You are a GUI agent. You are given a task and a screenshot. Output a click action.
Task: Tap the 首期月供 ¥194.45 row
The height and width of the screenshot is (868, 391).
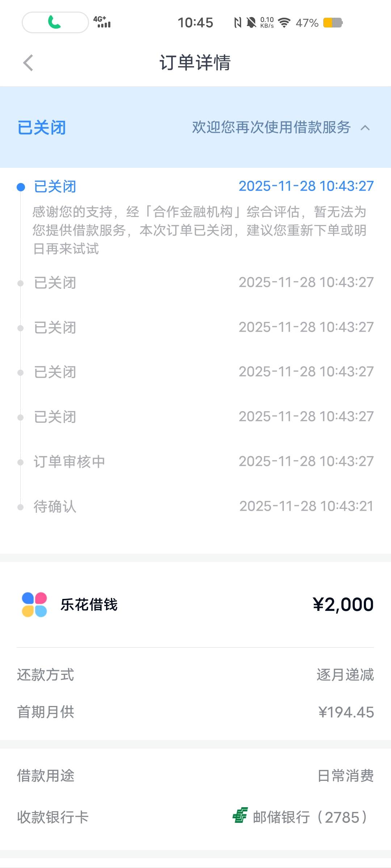tap(195, 712)
